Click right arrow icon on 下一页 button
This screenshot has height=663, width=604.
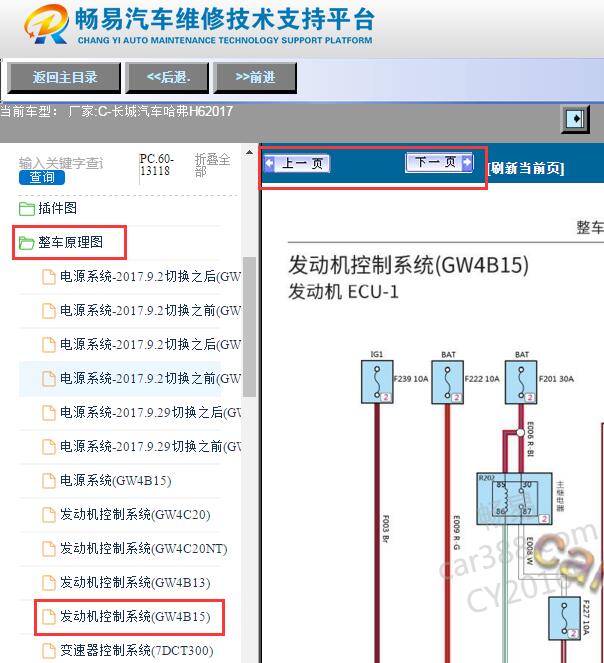click(467, 162)
